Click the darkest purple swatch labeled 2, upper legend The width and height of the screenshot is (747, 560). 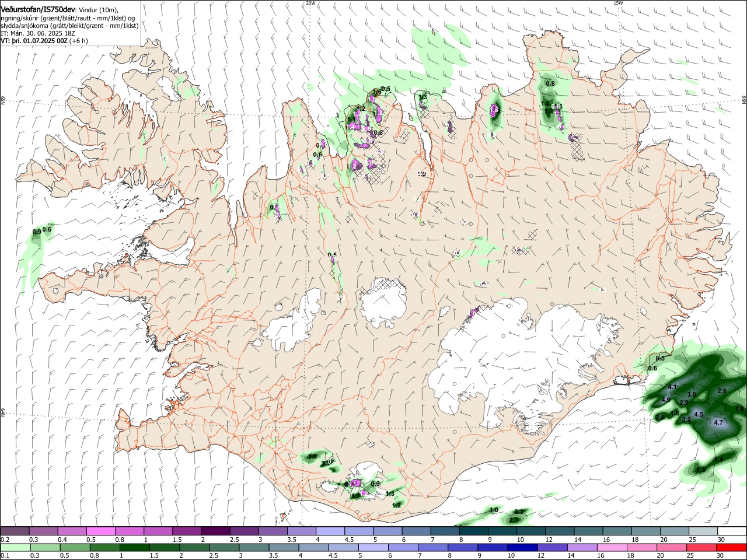(215, 531)
